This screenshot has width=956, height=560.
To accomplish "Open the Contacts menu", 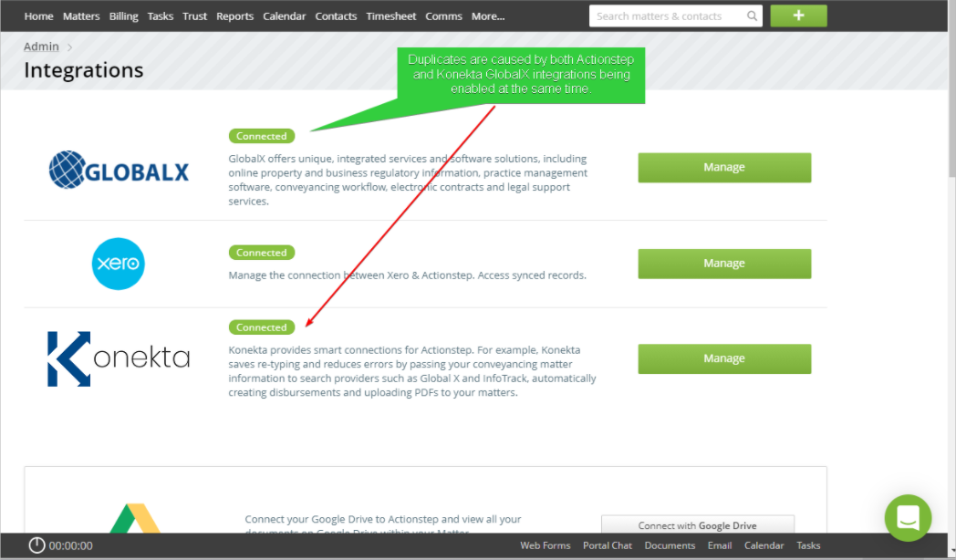I will pos(336,16).
